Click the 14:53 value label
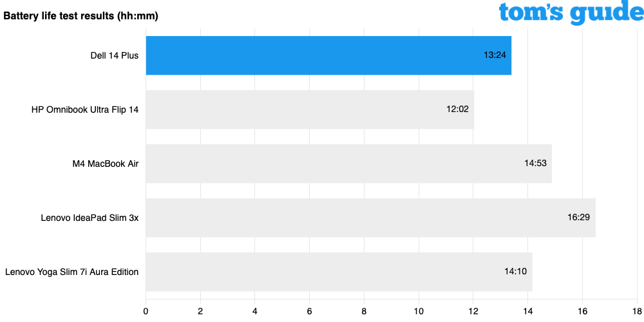Image resolution: width=644 pixels, height=322 pixels. pyautogui.click(x=535, y=164)
